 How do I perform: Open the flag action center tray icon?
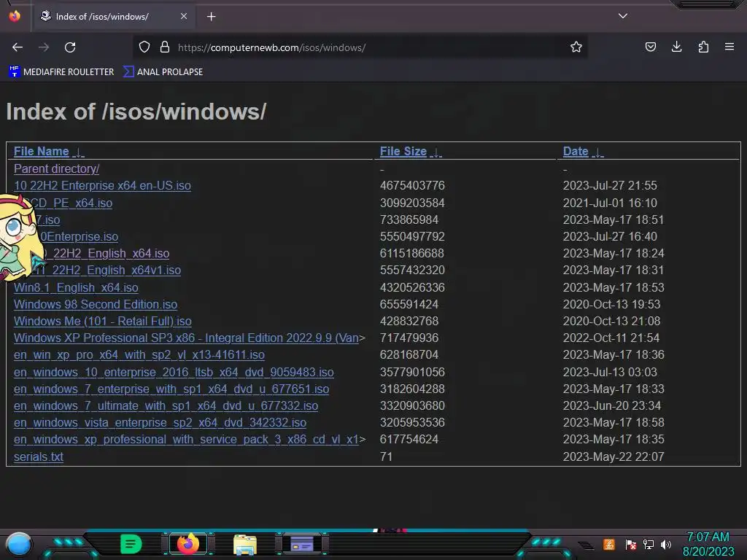631,544
